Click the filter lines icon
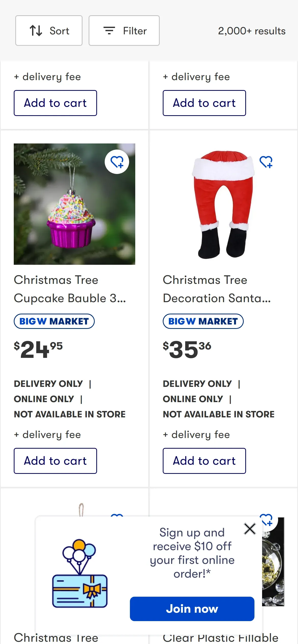Screen dimensions: 298x644 (109, 31)
